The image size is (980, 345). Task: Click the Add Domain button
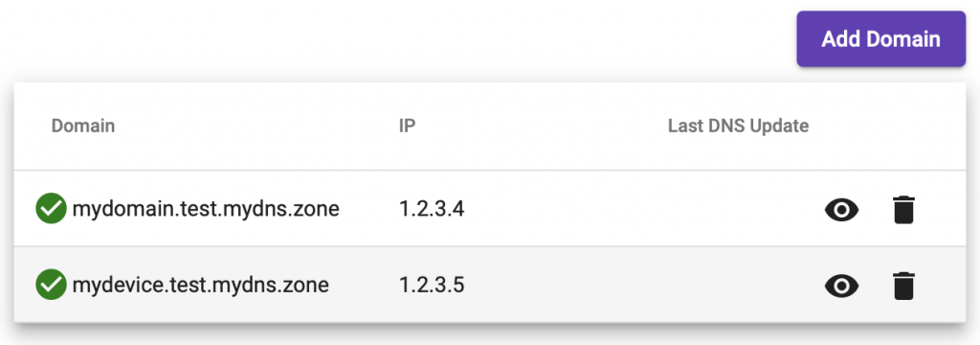[880, 39]
